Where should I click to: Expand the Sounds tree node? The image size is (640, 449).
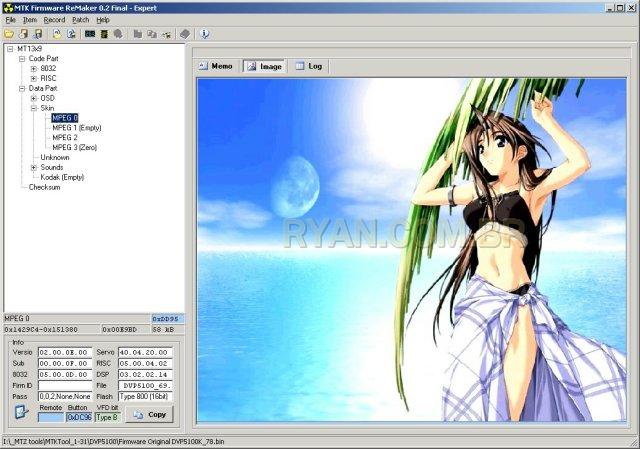point(34,167)
